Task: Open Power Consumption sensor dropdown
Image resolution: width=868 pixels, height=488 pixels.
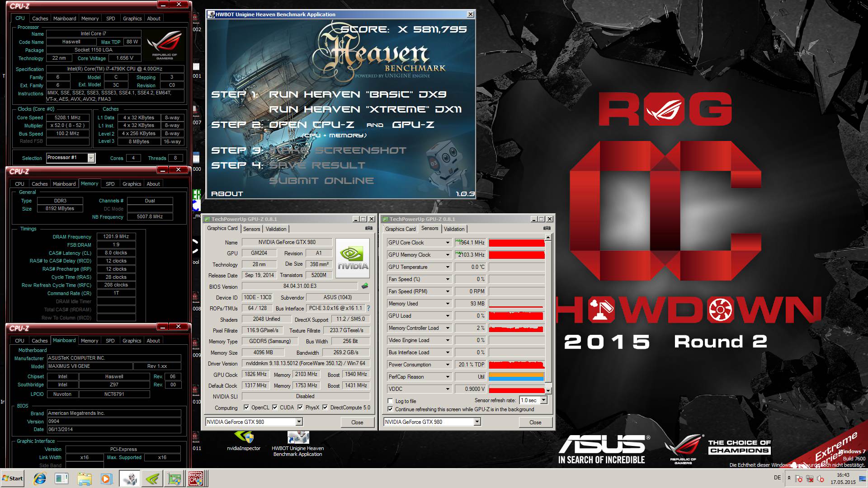Action: coord(448,365)
